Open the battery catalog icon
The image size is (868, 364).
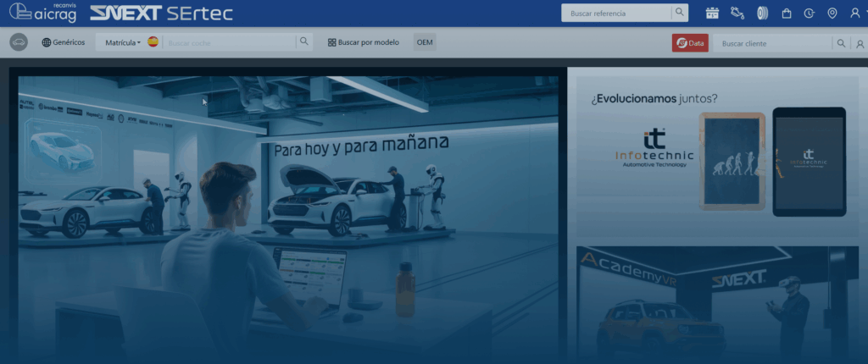point(712,13)
